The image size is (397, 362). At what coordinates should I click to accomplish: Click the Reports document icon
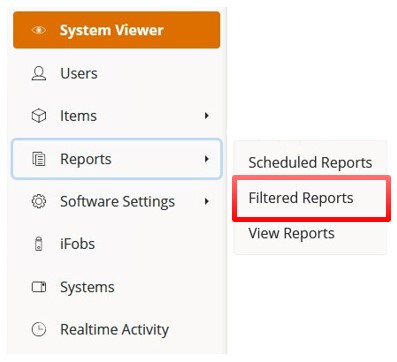click(39, 159)
